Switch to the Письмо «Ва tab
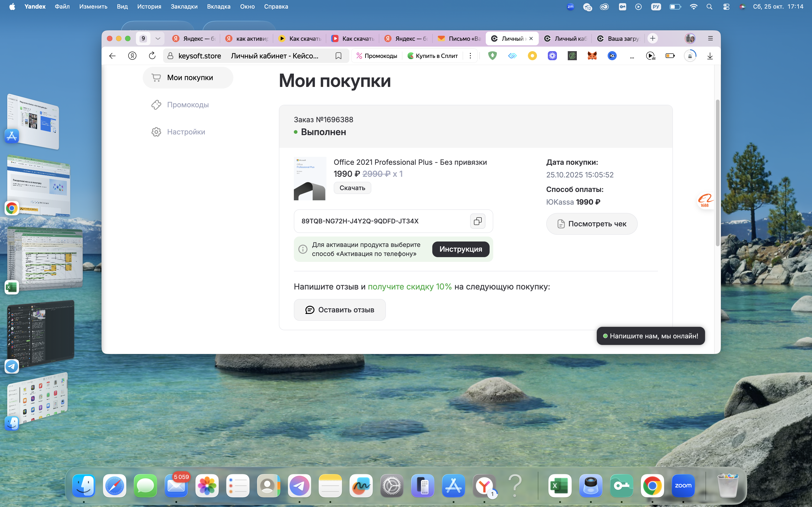The height and width of the screenshot is (507, 812). point(459,38)
